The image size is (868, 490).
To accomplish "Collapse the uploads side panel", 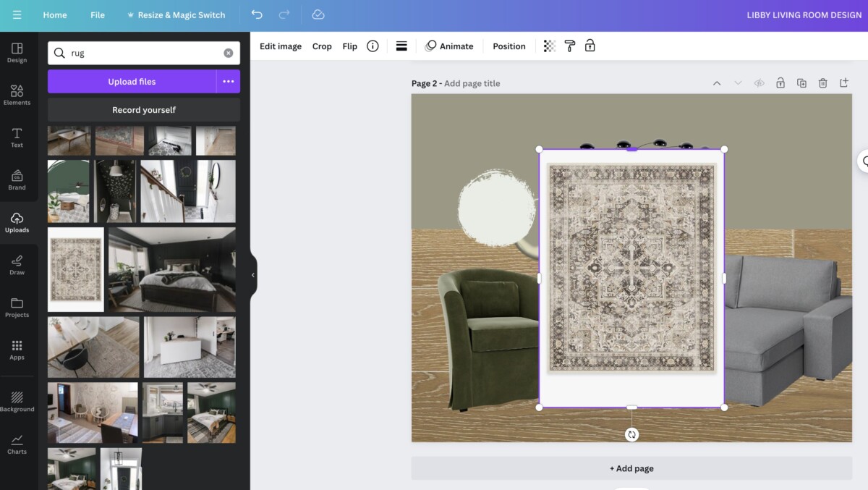I will [252, 274].
